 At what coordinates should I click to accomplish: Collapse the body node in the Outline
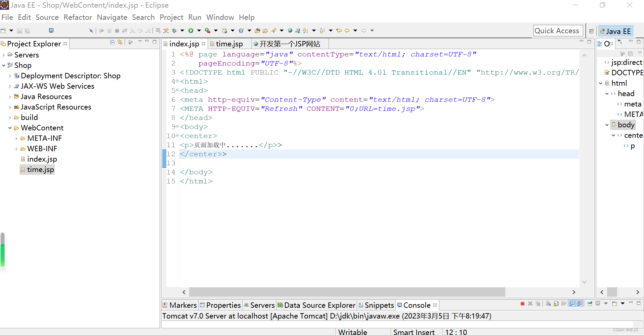(607, 125)
